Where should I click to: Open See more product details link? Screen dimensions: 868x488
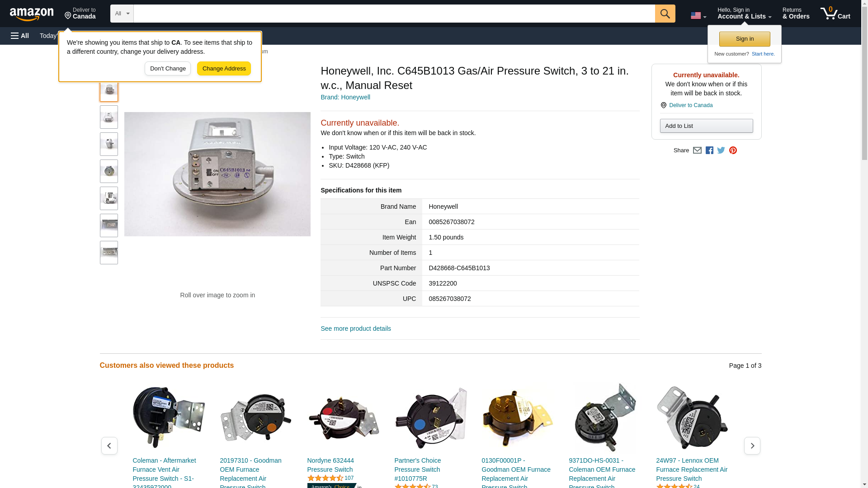(356, 328)
